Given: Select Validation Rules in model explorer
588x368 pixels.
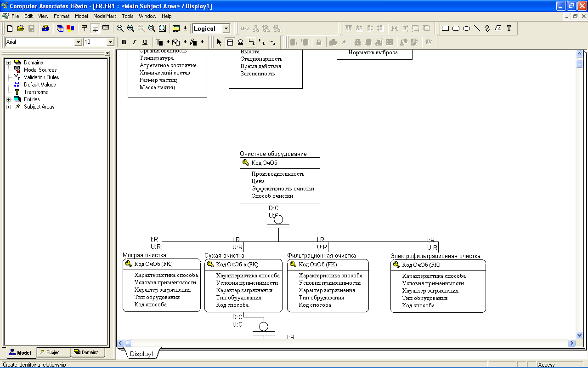Looking at the screenshot, I should point(41,77).
